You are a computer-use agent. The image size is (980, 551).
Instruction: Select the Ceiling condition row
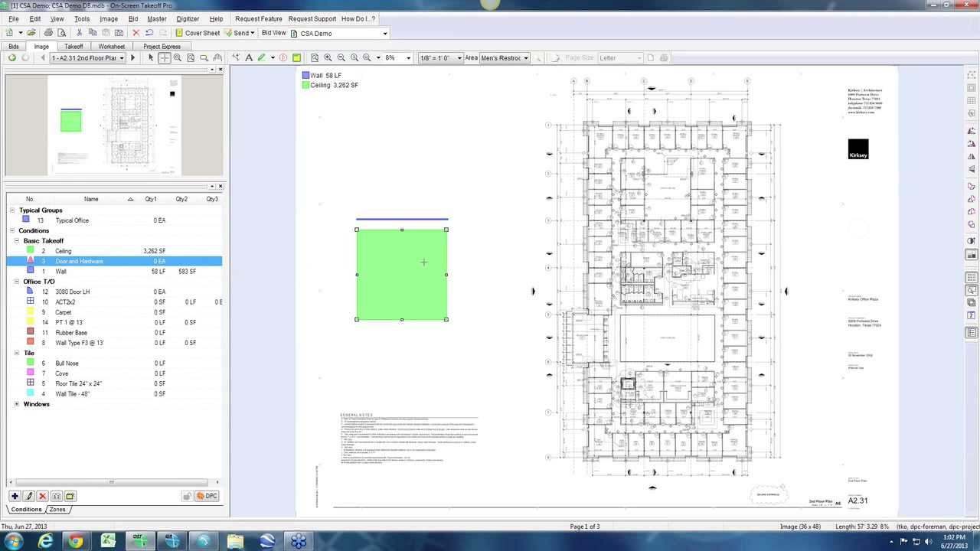(114, 251)
